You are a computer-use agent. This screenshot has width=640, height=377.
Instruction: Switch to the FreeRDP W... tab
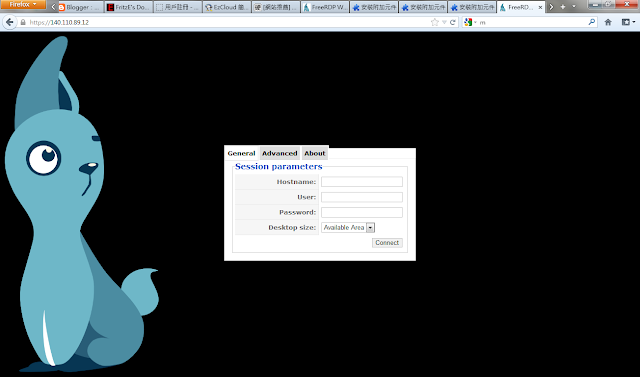[325, 7]
